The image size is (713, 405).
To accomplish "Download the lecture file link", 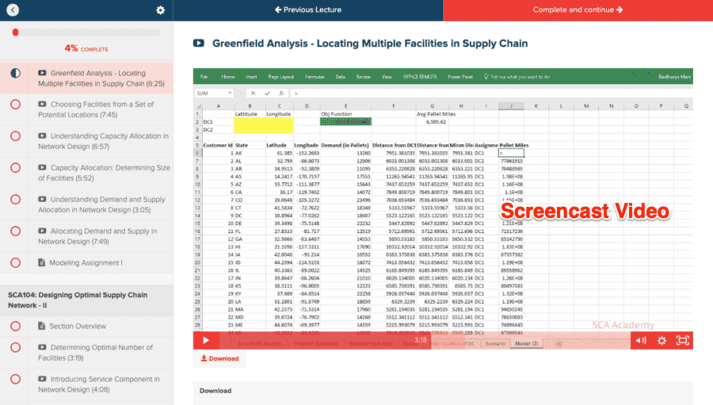I will tap(220, 359).
